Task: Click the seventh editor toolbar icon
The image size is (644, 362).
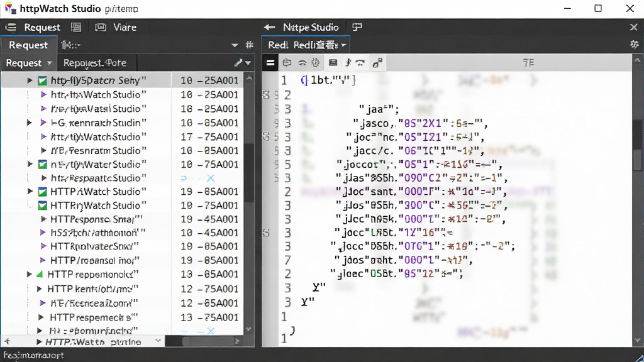Action: [360, 63]
